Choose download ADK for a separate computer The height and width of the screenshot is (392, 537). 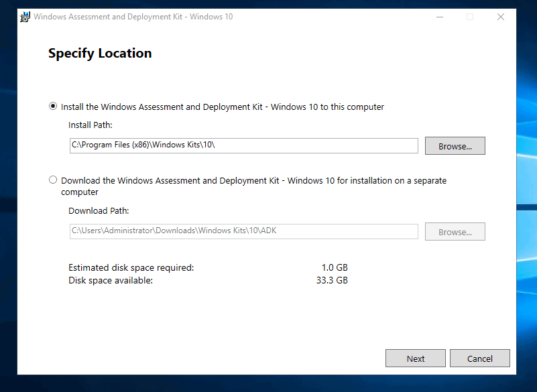pos(52,179)
